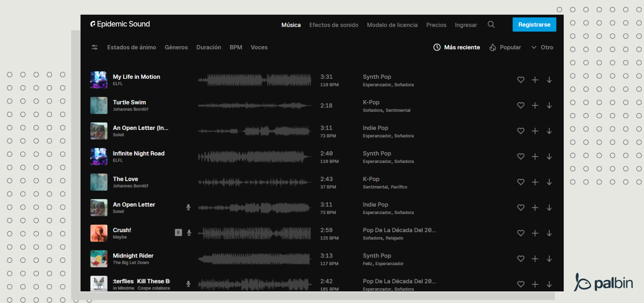Seek in Turtle Swim waveform

(x=255, y=105)
